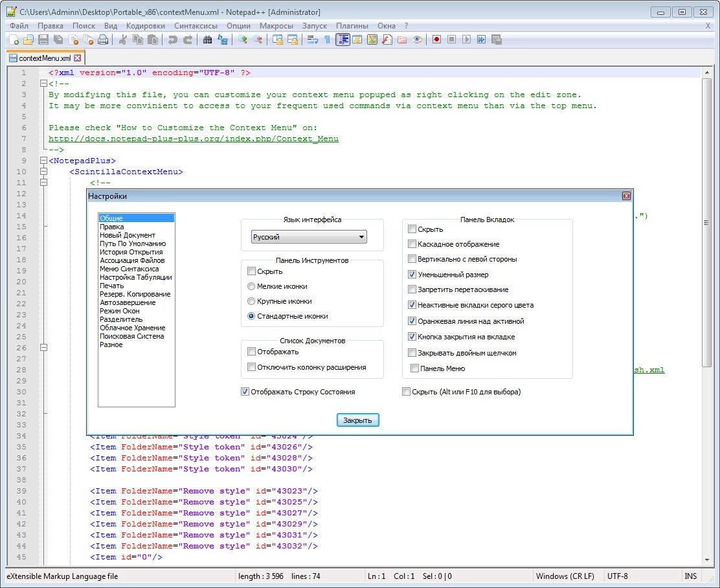The image size is (720, 588).
Task: Collapse ScintillaContextMenu fold at line 10
Action: [x=43, y=172]
